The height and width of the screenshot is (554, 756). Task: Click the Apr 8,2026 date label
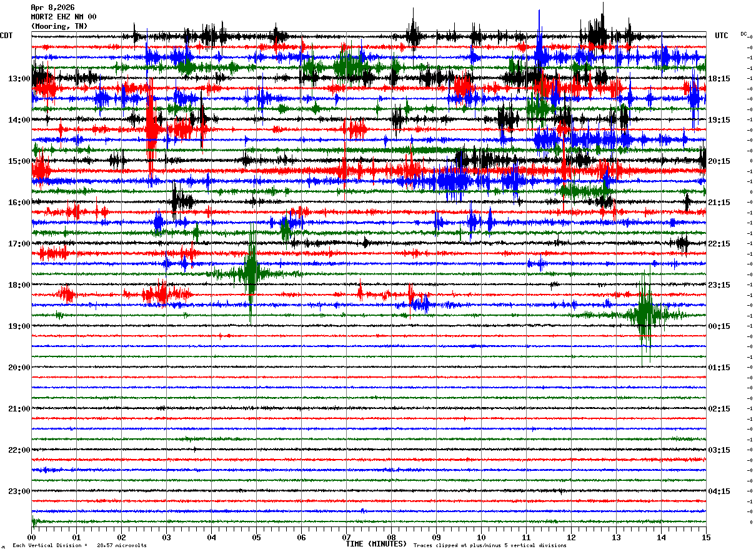pos(52,8)
